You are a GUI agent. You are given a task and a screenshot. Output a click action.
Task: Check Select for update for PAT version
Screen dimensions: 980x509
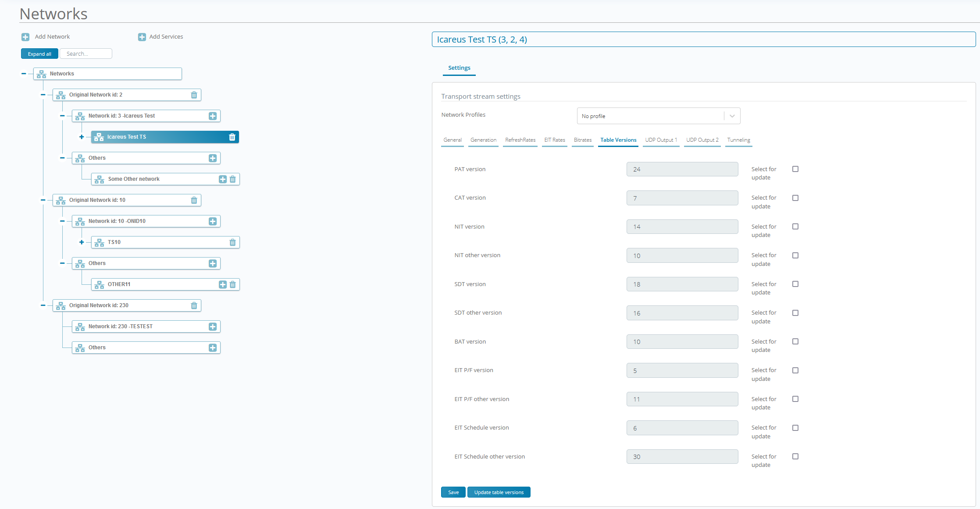(x=795, y=169)
